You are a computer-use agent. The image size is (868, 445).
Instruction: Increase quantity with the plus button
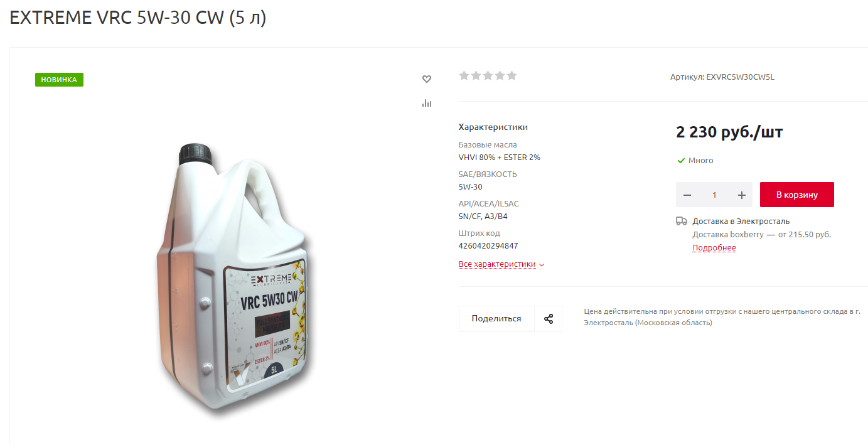coord(741,195)
